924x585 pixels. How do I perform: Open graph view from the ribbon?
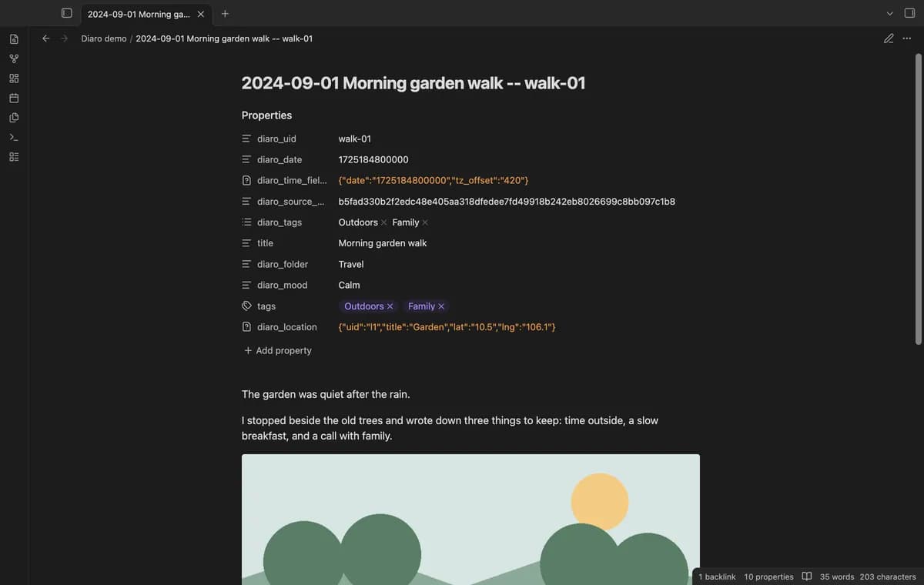14,58
